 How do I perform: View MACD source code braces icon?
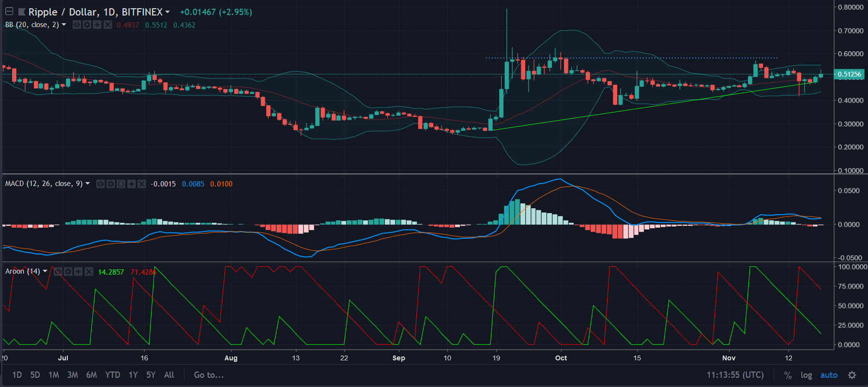(121, 184)
